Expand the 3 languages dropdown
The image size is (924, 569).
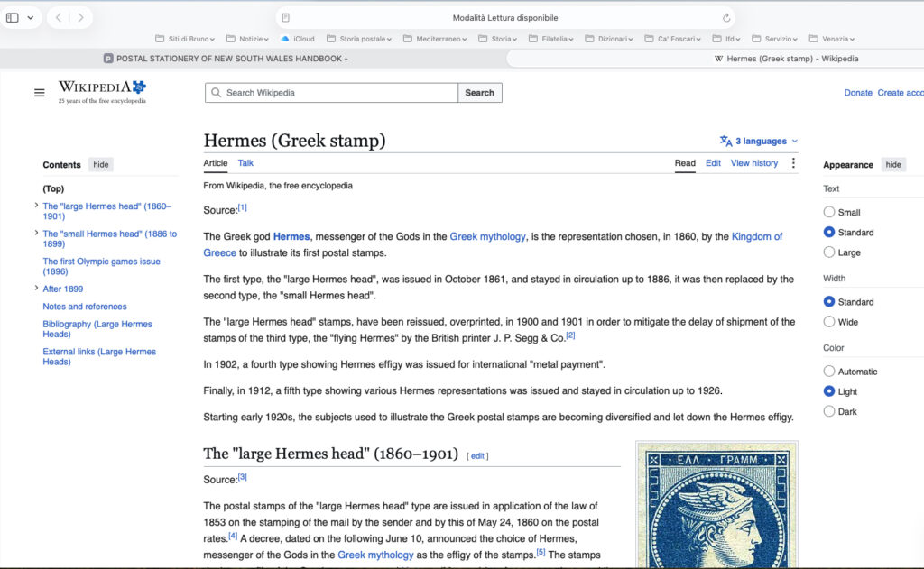tap(759, 141)
